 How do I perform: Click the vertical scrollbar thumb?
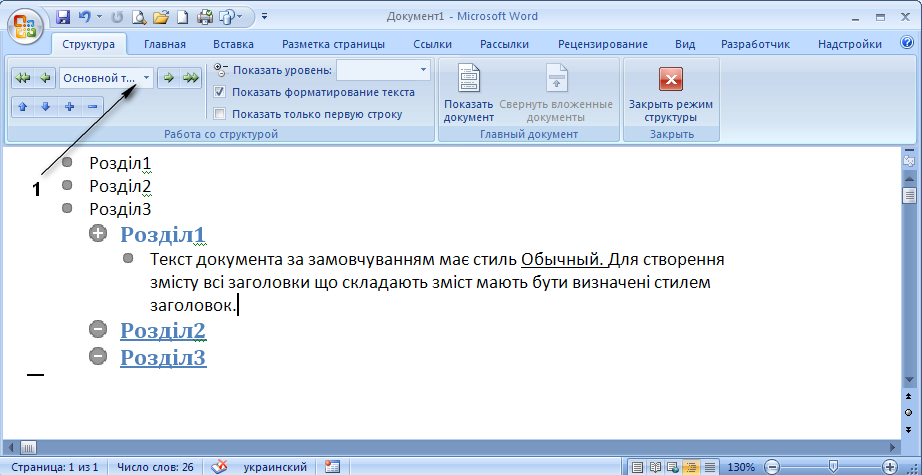coord(910,195)
